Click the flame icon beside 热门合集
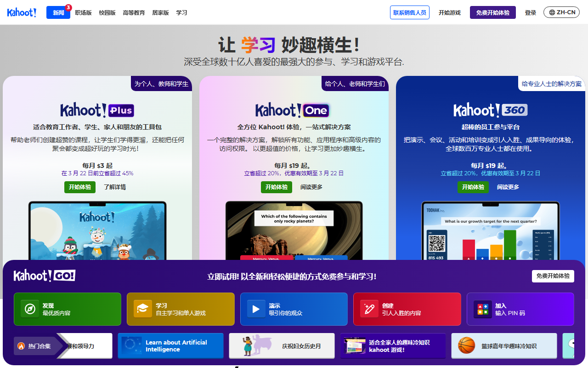588x368 pixels. point(21,346)
